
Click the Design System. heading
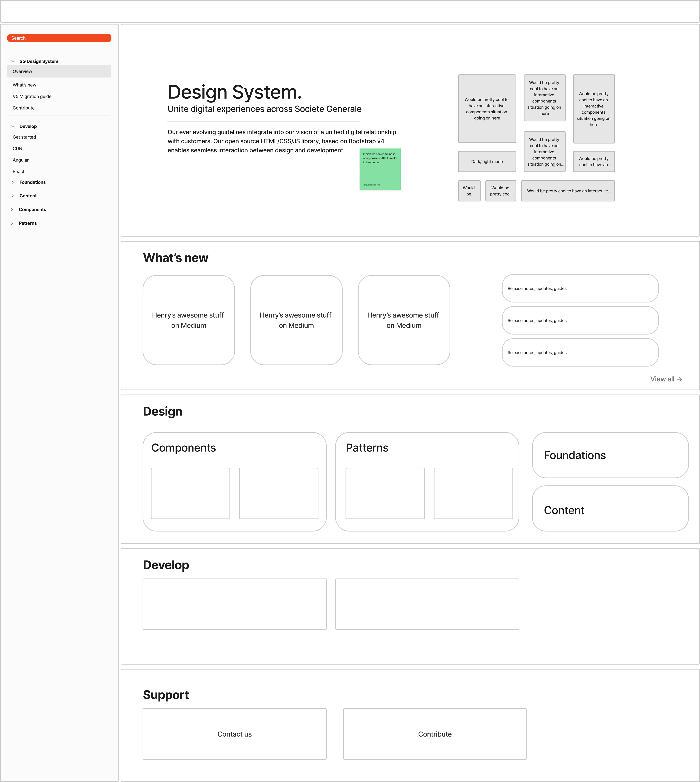pyautogui.click(x=235, y=92)
